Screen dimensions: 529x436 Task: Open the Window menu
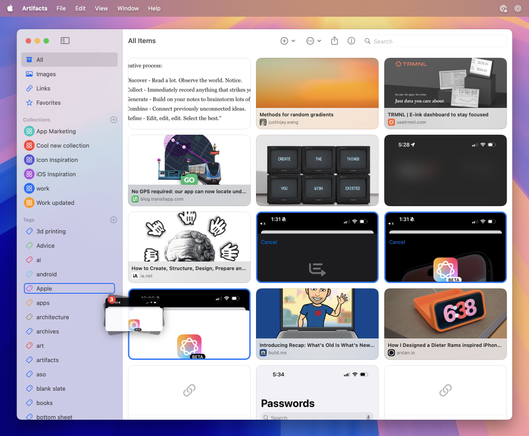(x=128, y=8)
